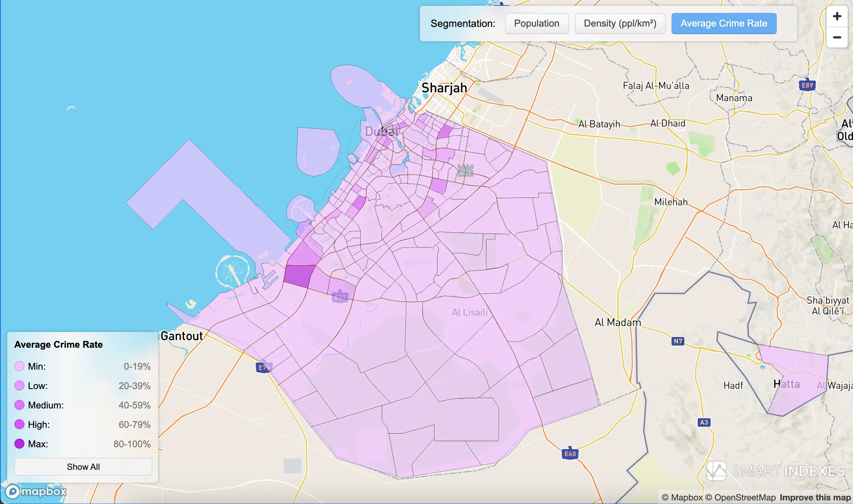Click the Al Madam place label
The image size is (853, 504).
point(618,322)
